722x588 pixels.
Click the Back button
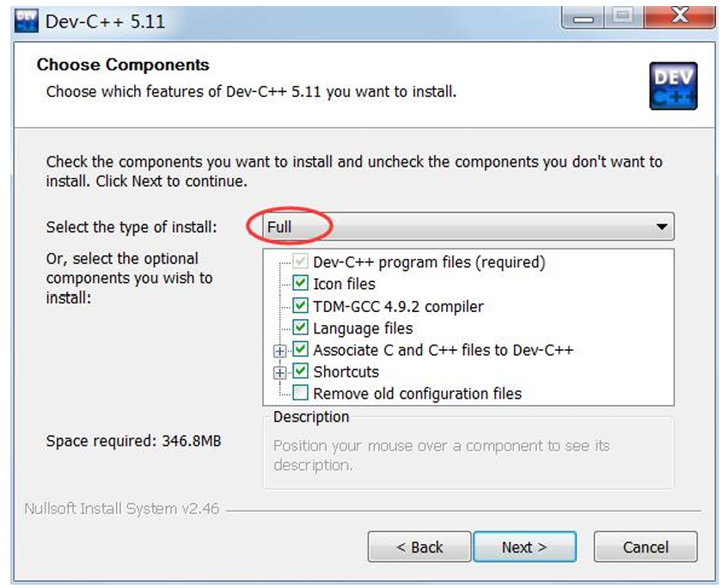419,547
